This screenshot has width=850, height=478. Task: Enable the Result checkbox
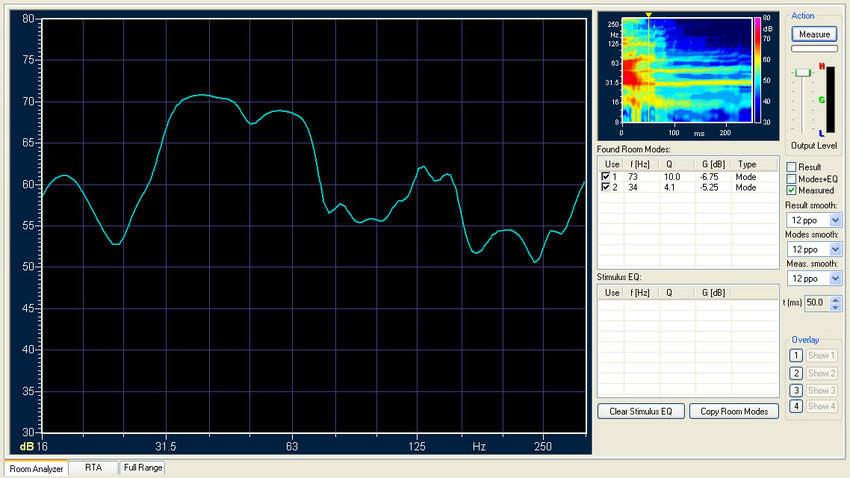[x=791, y=167]
